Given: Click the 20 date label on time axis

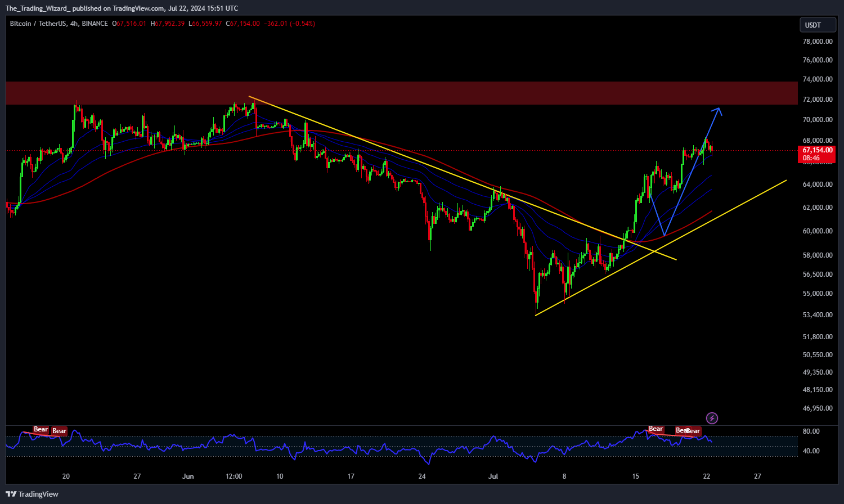Looking at the screenshot, I should pos(66,476).
